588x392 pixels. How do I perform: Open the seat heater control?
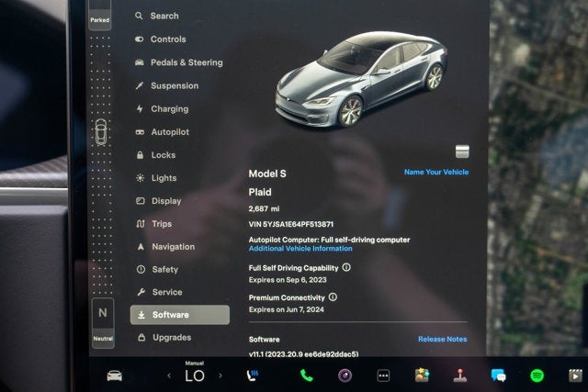[x=253, y=375]
